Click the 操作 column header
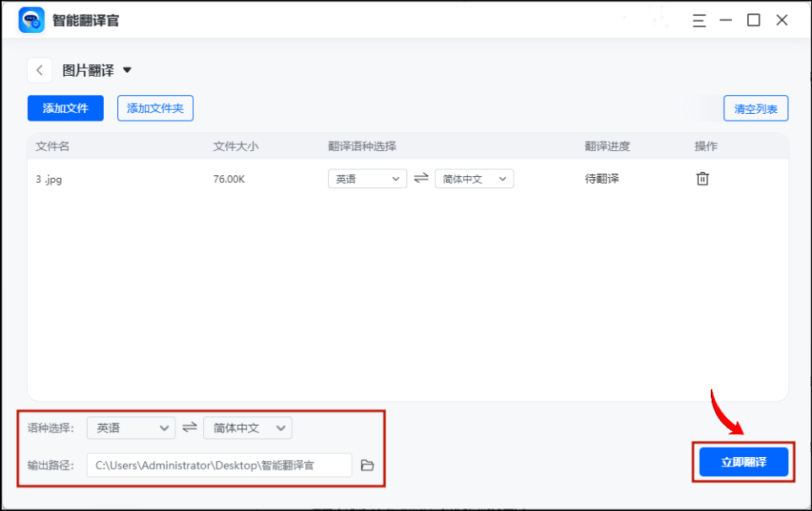 pos(706,147)
